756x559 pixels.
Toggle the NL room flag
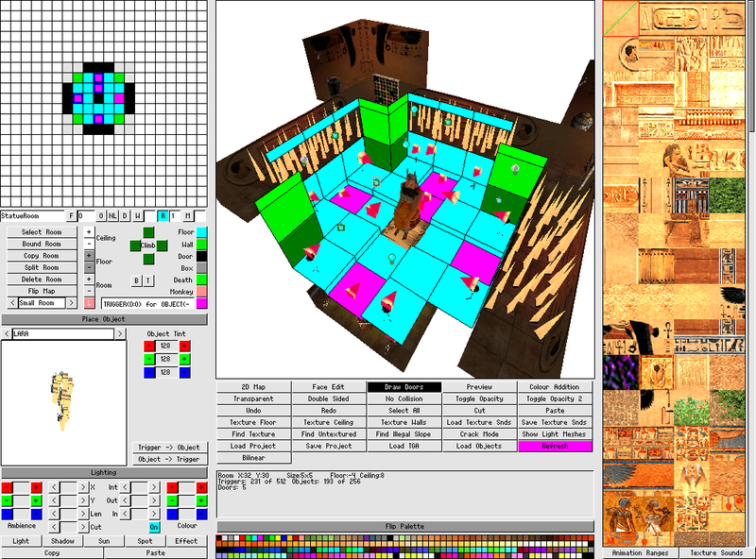(x=112, y=216)
